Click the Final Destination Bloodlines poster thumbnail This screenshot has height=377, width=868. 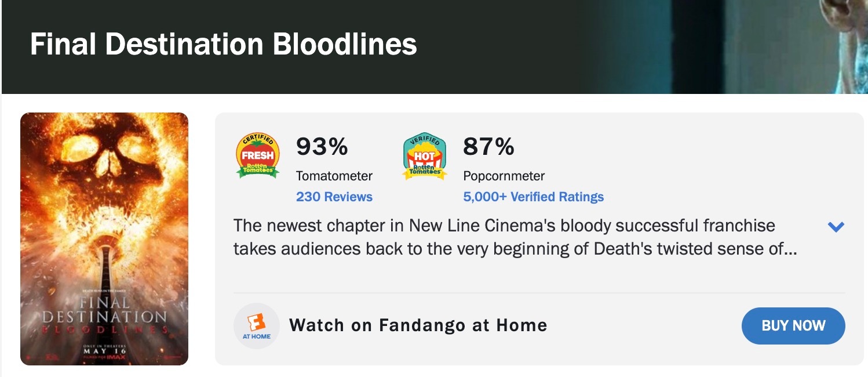tap(104, 239)
